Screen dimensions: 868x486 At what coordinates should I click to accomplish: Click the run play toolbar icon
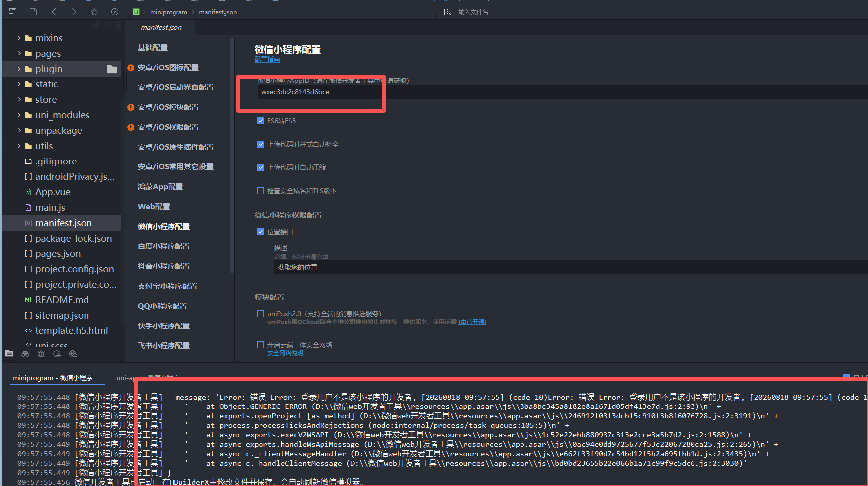point(115,12)
